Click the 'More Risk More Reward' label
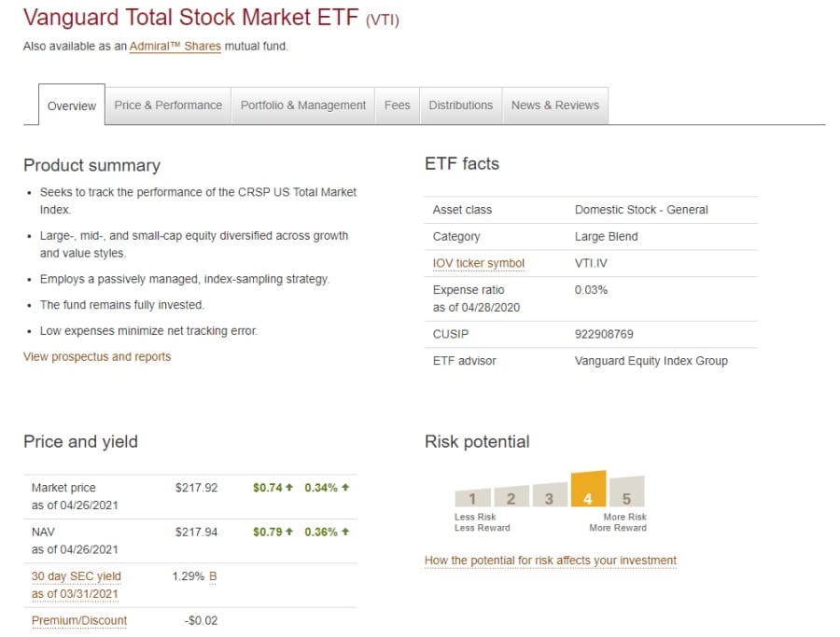The image size is (840, 637). pyautogui.click(x=618, y=522)
